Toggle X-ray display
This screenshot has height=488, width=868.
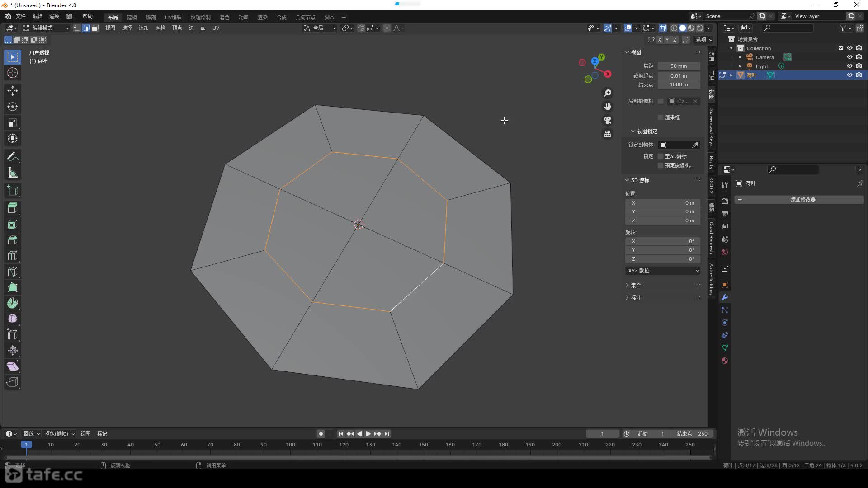pos(662,28)
